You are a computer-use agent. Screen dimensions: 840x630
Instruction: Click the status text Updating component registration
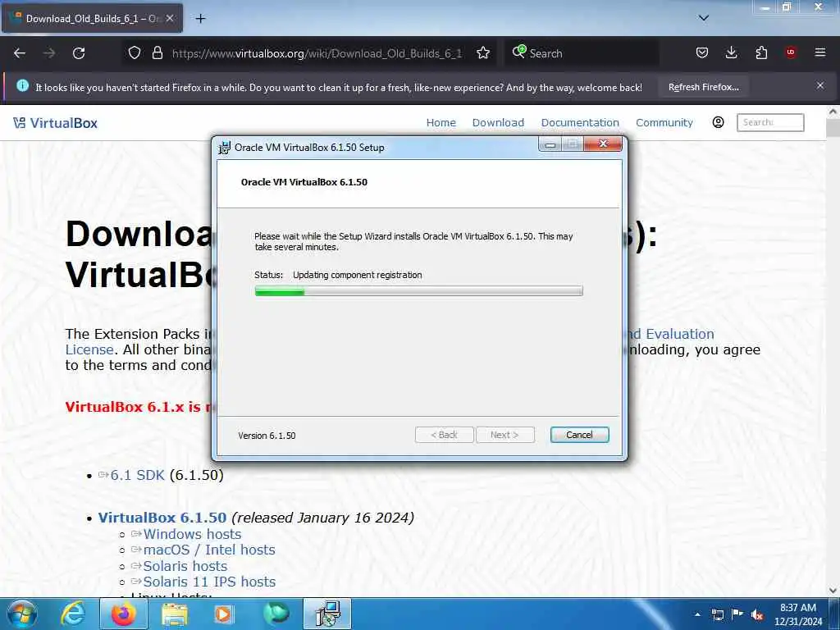tap(358, 275)
